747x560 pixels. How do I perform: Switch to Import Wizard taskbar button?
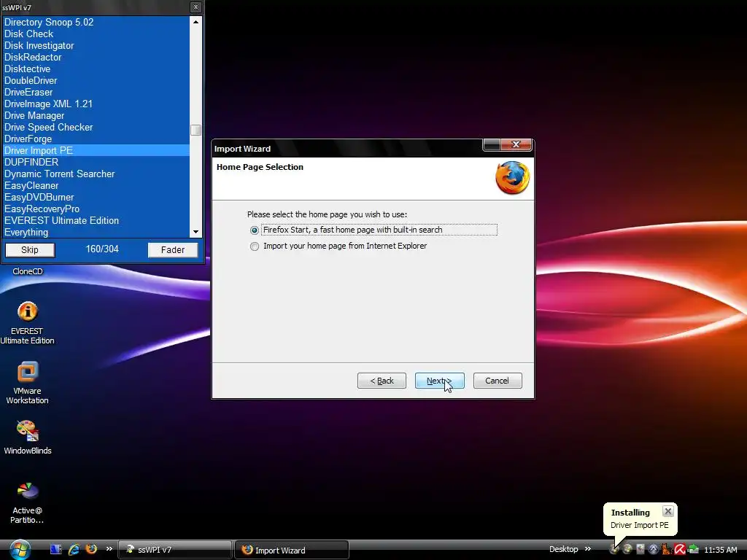pos(292,550)
